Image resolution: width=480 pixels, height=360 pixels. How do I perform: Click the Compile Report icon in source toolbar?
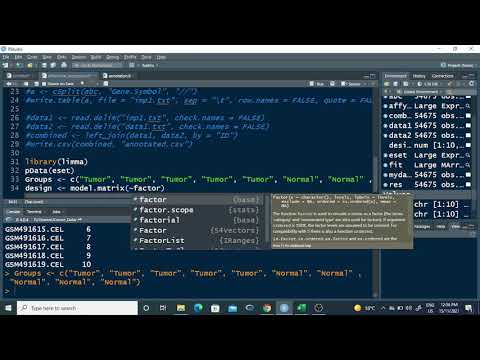(106, 84)
